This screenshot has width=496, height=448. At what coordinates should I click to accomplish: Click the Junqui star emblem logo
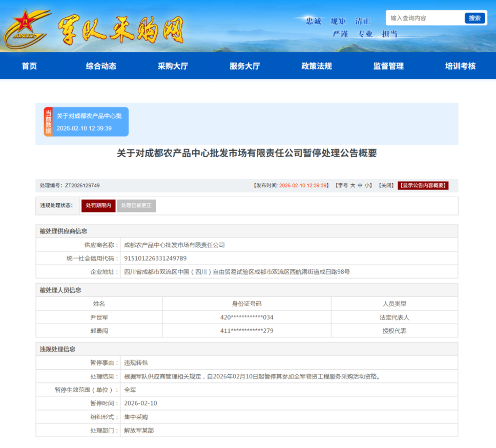point(27,27)
